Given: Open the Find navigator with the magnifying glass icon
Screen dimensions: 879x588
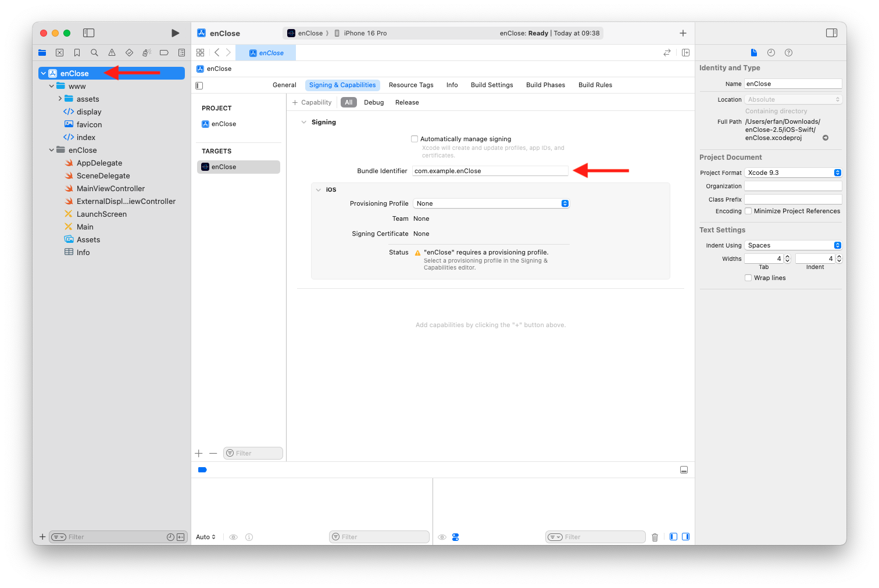Looking at the screenshot, I should coord(94,52).
